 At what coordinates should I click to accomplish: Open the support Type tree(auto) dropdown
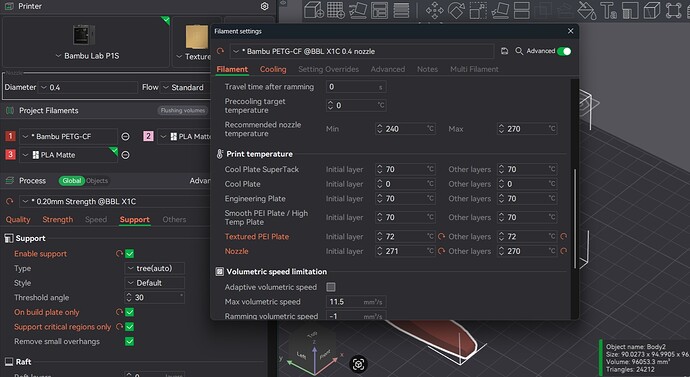click(x=154, y=268)
